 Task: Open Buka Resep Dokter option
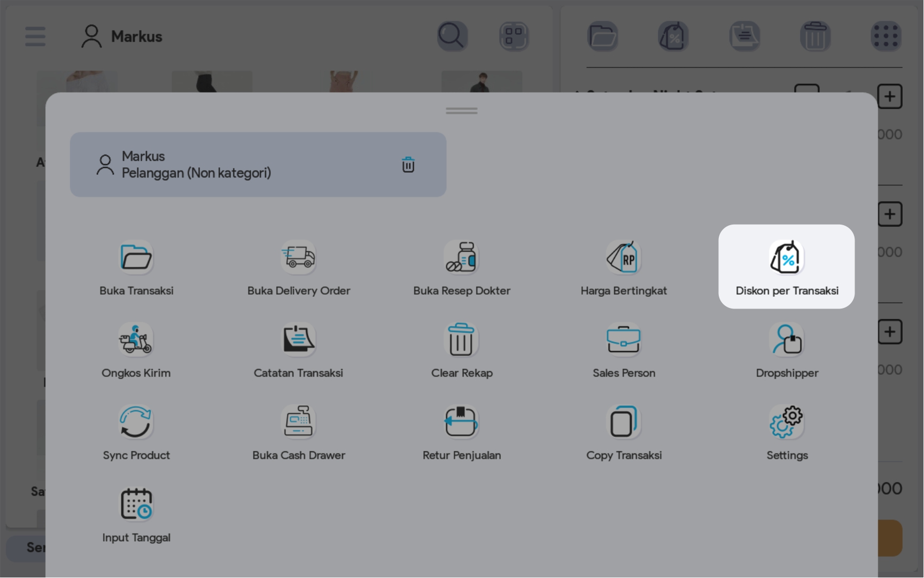pos(461,258)
